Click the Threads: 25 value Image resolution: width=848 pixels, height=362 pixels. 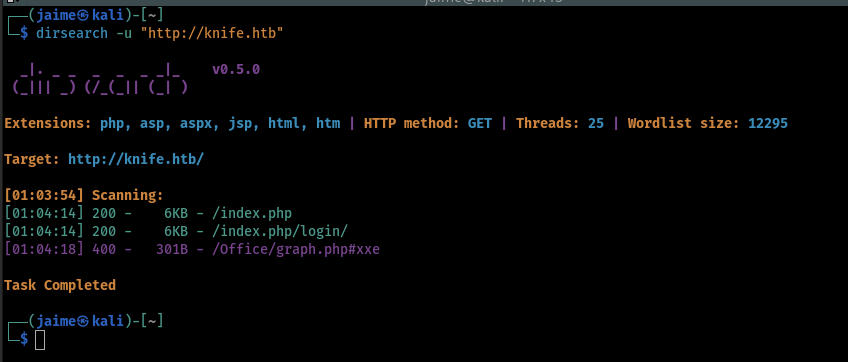pyautogui.click(x=595, y=123)
